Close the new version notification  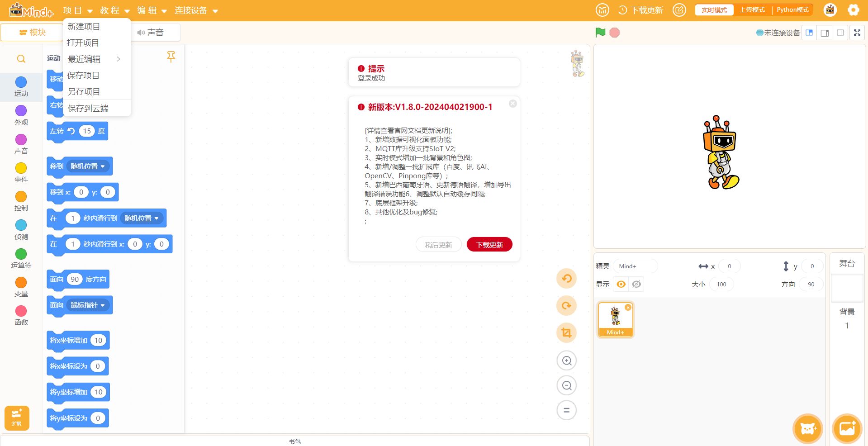(512, 104)
